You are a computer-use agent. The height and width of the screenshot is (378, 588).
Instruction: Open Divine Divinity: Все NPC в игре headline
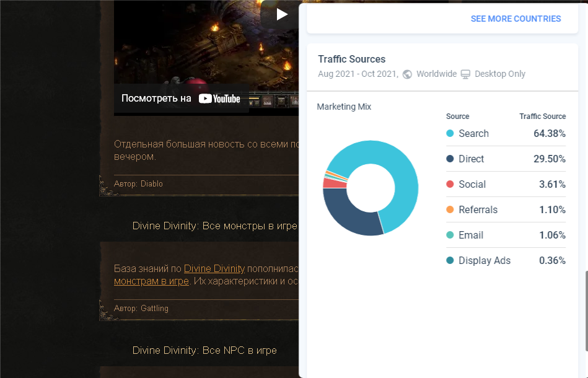click(x=204, y=350)
